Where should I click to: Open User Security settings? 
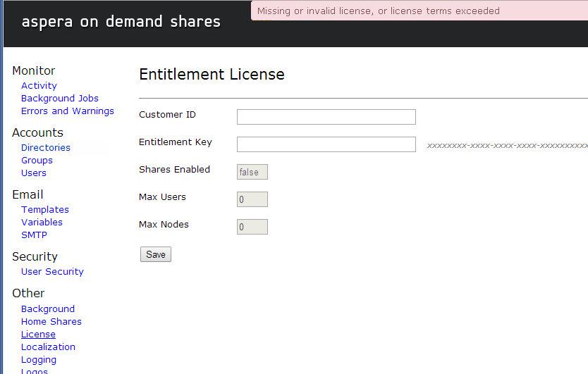point(52,272)
